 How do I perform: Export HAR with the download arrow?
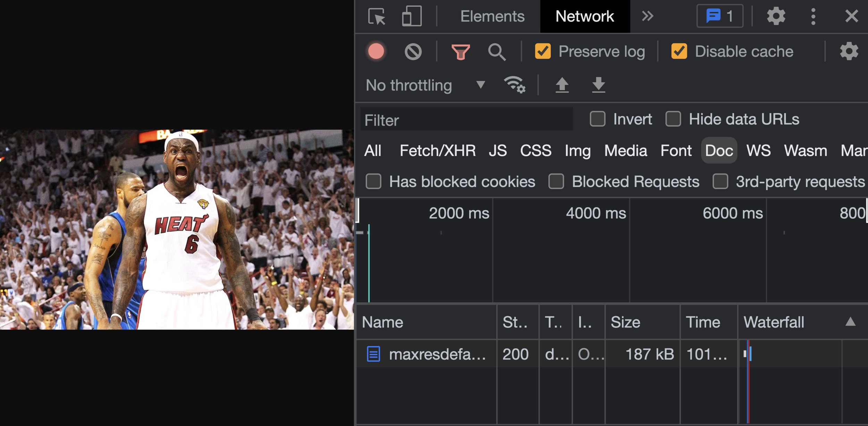pos(598,85)
